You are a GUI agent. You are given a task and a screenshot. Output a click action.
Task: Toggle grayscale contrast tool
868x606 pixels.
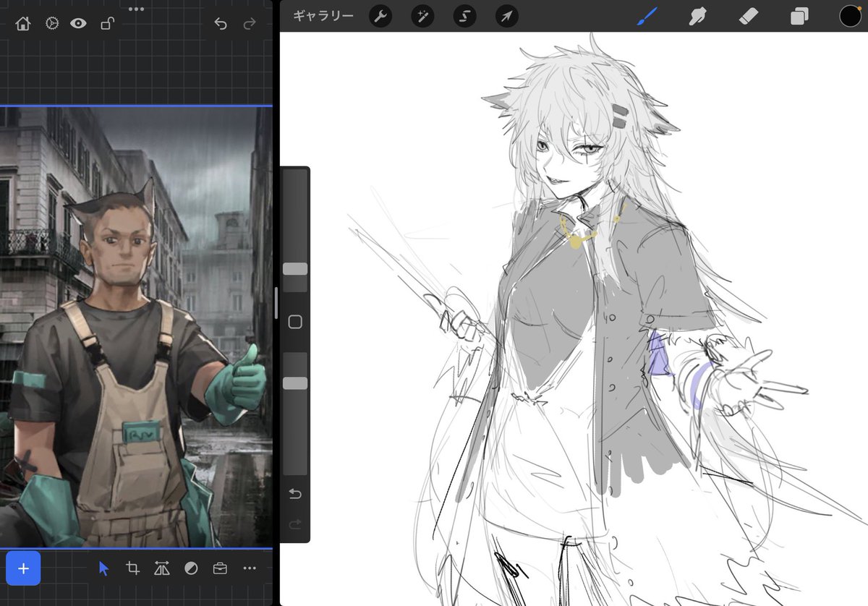191,568
